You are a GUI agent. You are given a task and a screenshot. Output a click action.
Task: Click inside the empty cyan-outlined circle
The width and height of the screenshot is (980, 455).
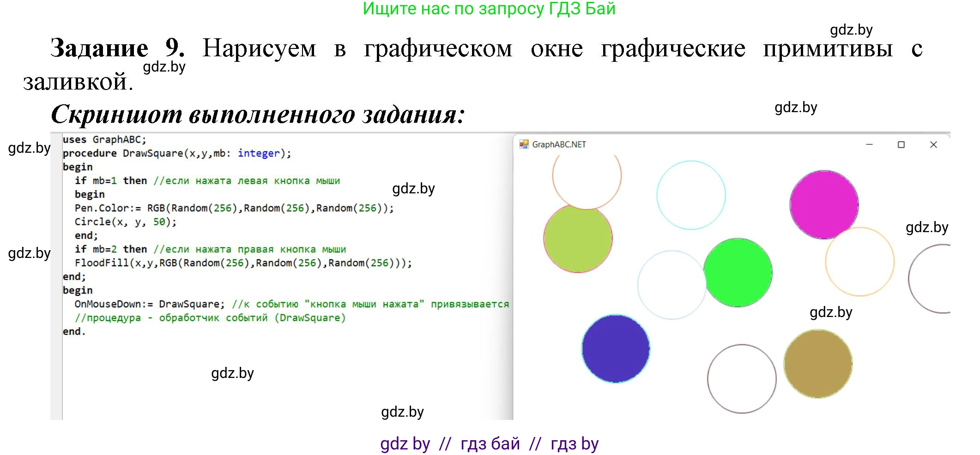[691, 195]
